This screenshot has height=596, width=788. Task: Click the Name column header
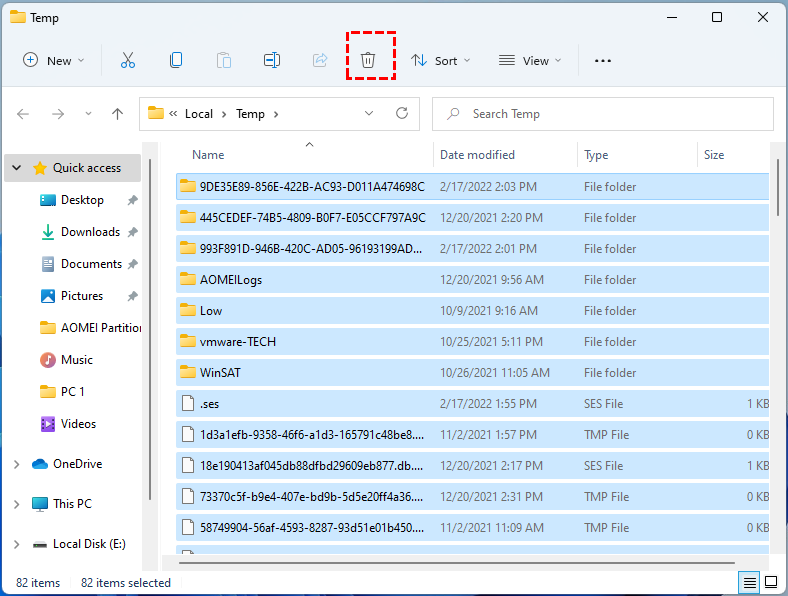[x=208, y=155]
